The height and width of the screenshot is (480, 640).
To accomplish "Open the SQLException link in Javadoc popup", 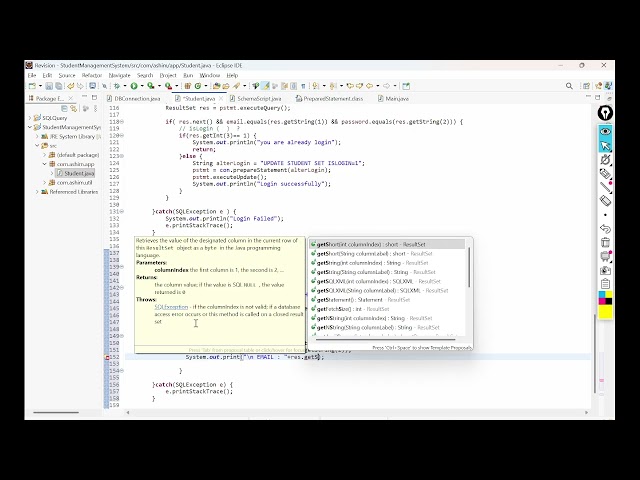I will (x=171, y=307).
